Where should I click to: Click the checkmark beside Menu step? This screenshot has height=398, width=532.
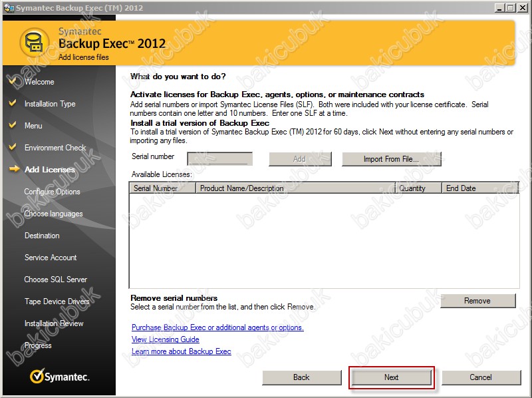click(13, 124)
